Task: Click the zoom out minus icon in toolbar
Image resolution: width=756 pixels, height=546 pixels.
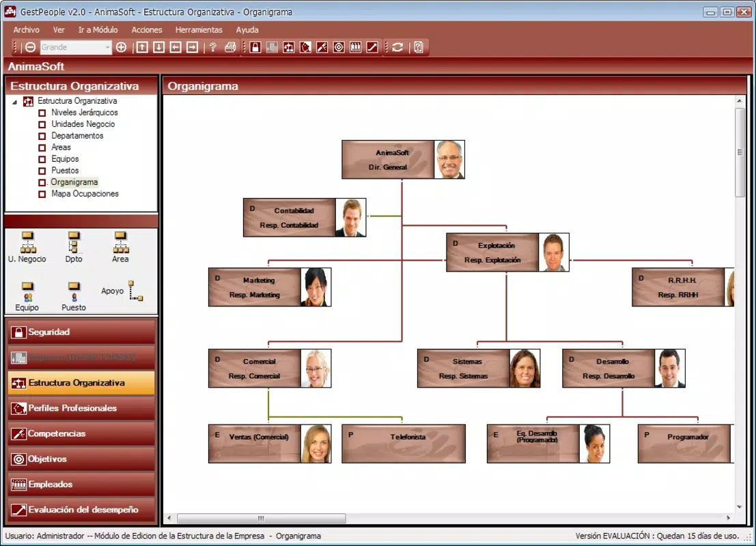Action: pyautogui.click(x=30, y=47)
